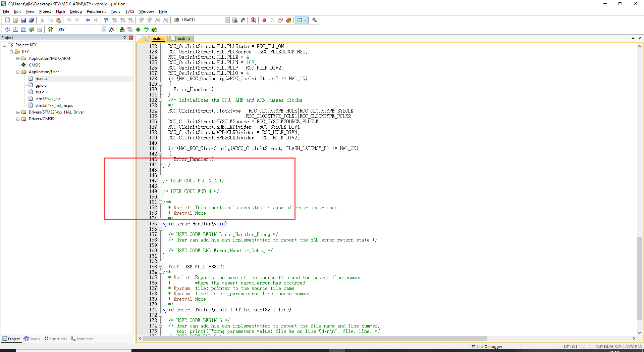Open Configuration wrench icon
Screen dimensions: 644x352
314,20
